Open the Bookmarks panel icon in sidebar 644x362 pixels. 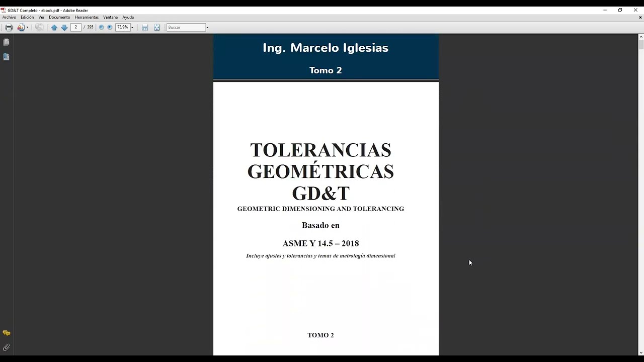click(6, 57)
